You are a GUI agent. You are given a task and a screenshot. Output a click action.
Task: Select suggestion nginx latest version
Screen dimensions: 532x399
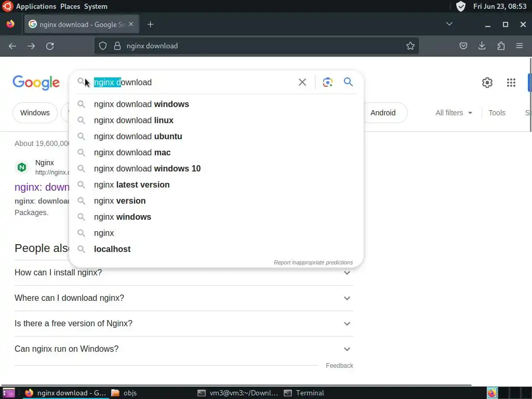[x=216, y=184]
